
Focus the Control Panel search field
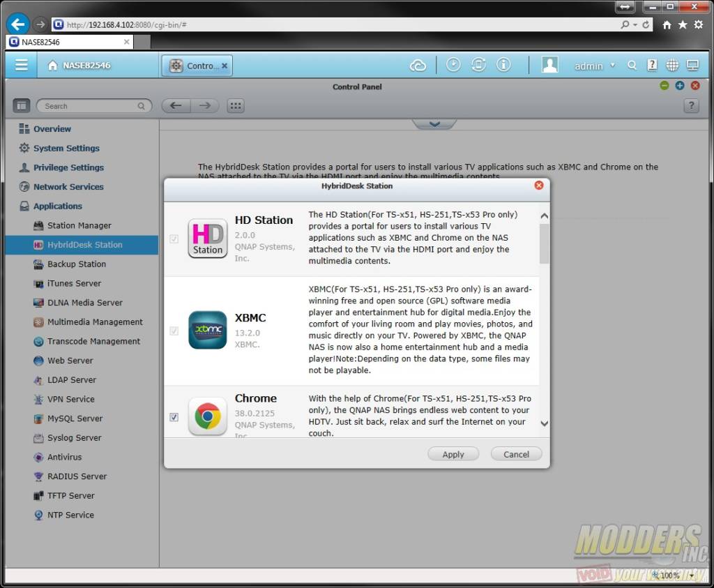pyautogui.click(x=94, y=105)
